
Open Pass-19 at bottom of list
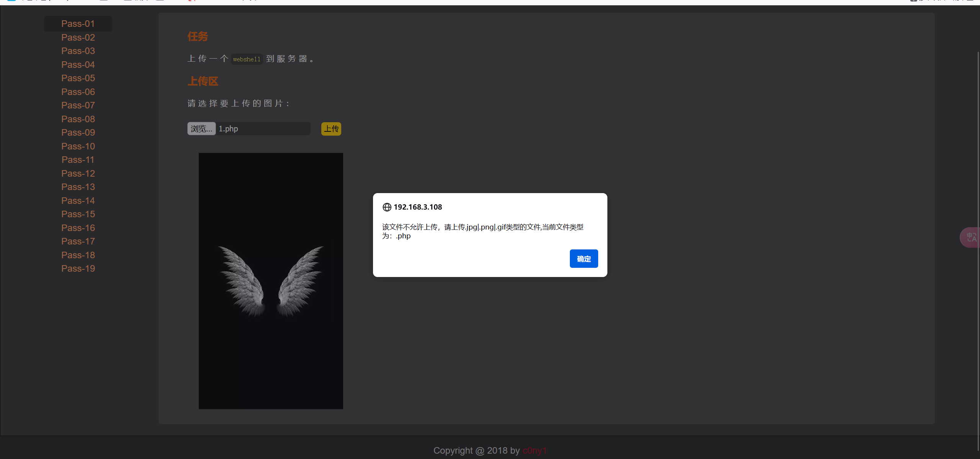click(78, 269)
